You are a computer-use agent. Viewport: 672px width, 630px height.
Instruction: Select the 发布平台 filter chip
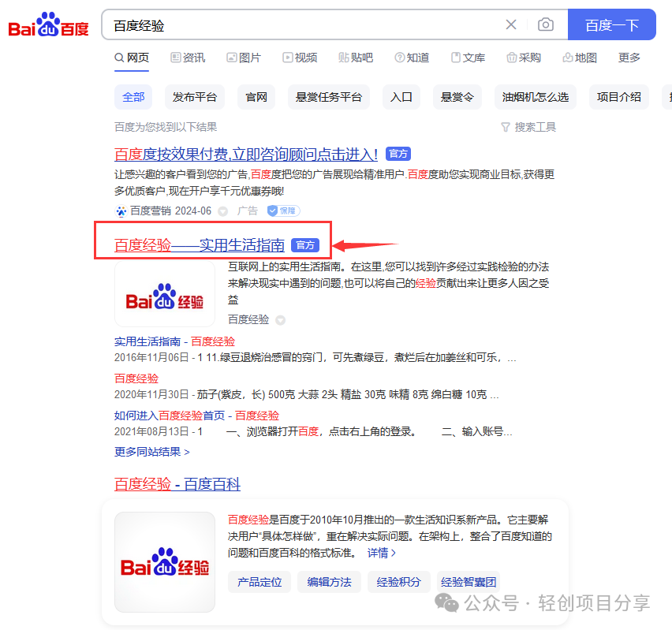pos(195,97)
